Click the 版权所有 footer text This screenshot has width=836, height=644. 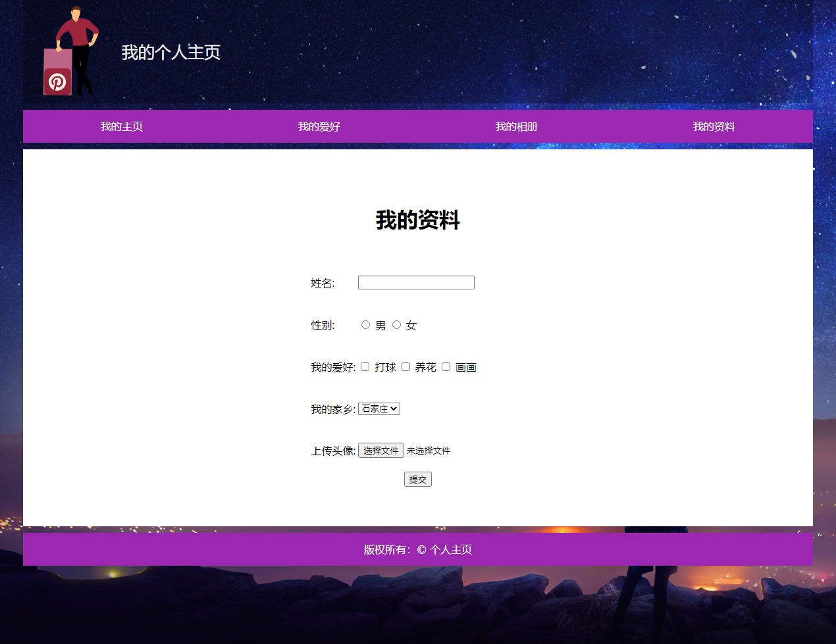[x=418, y=550]
